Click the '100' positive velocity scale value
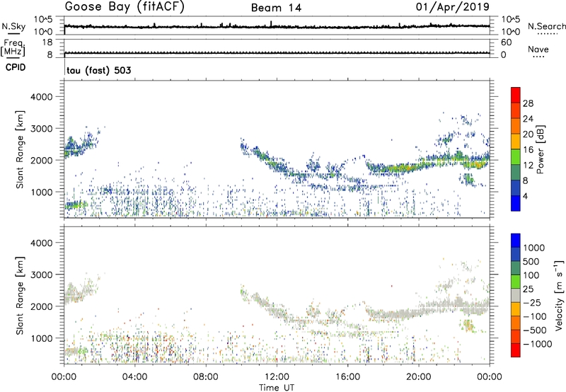 pyautogui.click(x=531, y=275)
